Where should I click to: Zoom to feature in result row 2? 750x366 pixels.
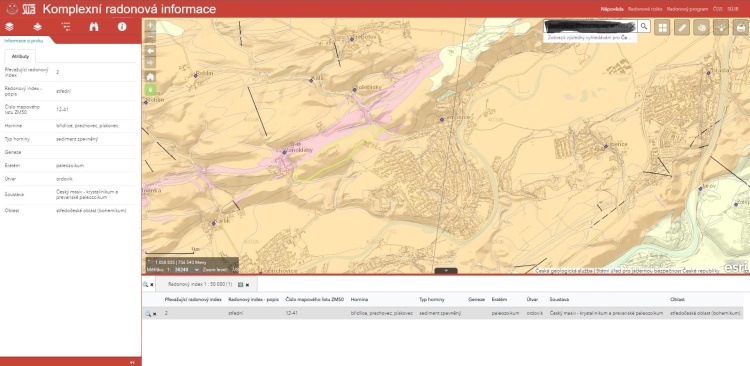point(148,313)
